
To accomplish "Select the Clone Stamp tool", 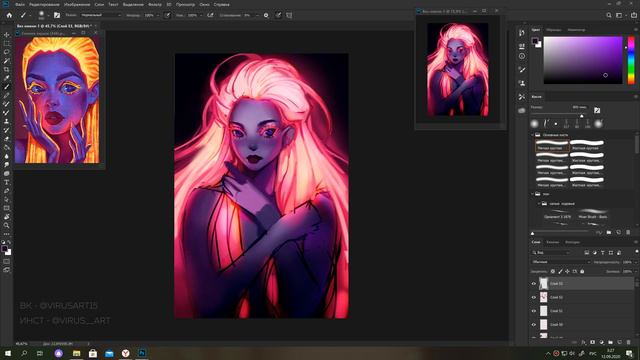I will pos(7,121).
